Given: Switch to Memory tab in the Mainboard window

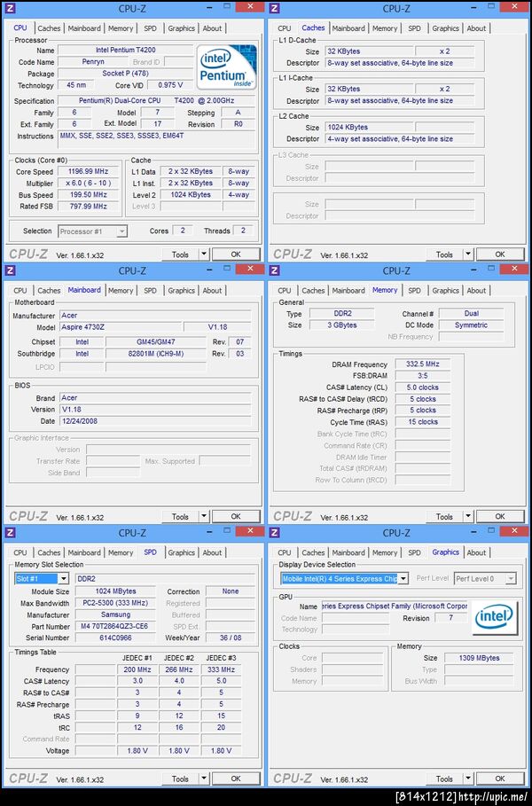Looking at the screenshot, I should point(121,291).
